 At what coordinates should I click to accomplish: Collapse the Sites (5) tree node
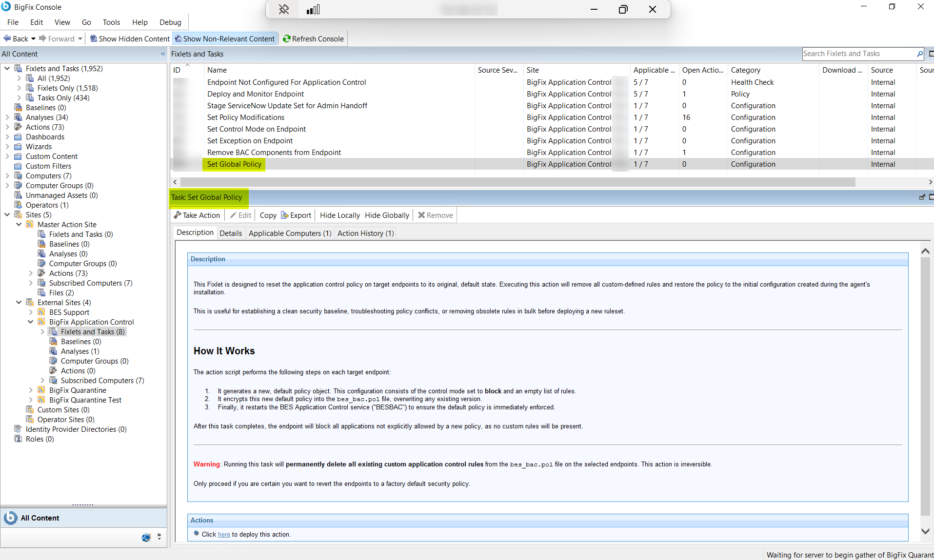(x=7, y=214)
